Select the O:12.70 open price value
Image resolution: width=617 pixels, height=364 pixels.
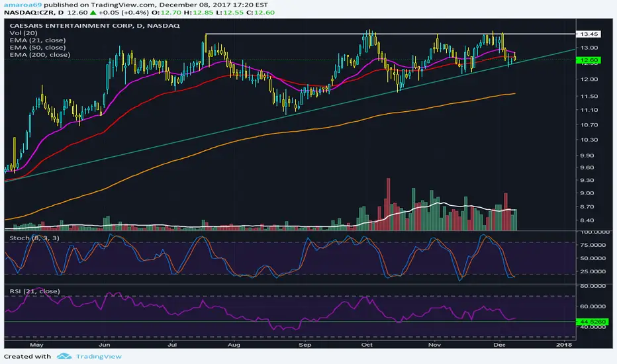point(166,13)
